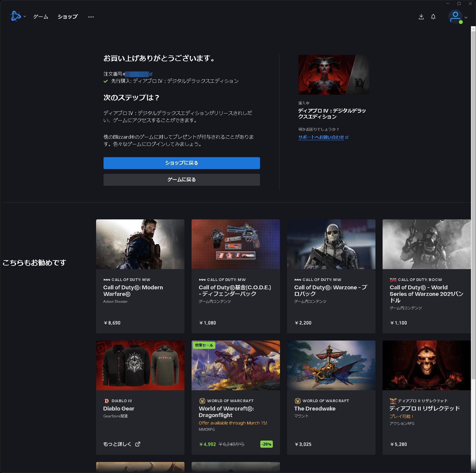Image resolution: width=476 pixels, height=473 pixels.
Task: Click external link icon next to order number
Action: coord(152,74)
